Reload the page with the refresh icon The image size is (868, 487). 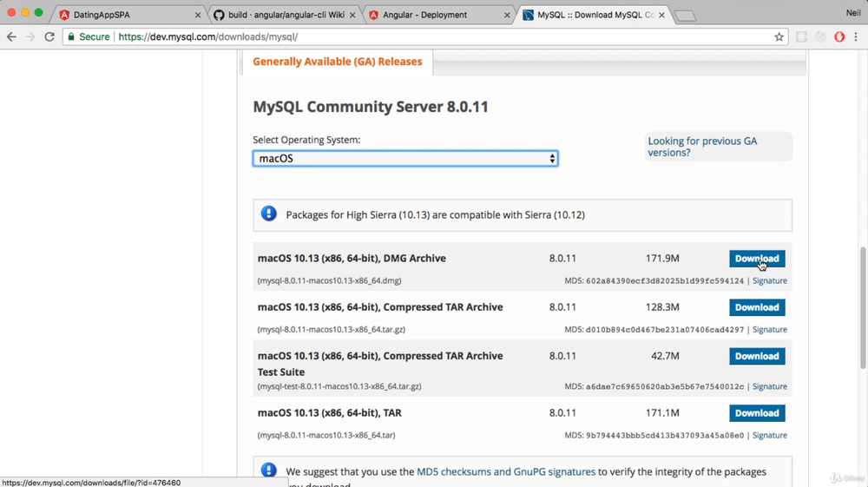click(x=49, y=36)
